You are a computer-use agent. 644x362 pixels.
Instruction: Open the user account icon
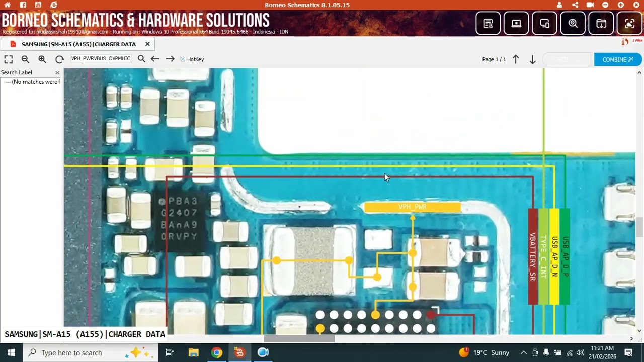click(x=560, y=5)
